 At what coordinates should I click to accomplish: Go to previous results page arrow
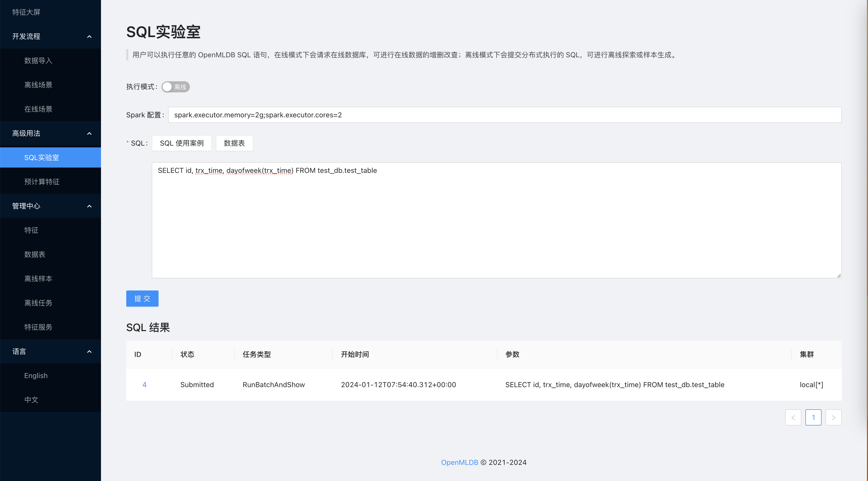pos(793,418)
